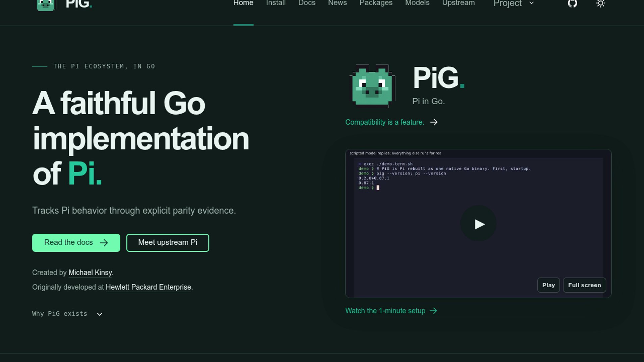Click the 'THE PI ECOSYSTEM, IN GO' label
Screen dimensions: 644x362
point(104,66)
